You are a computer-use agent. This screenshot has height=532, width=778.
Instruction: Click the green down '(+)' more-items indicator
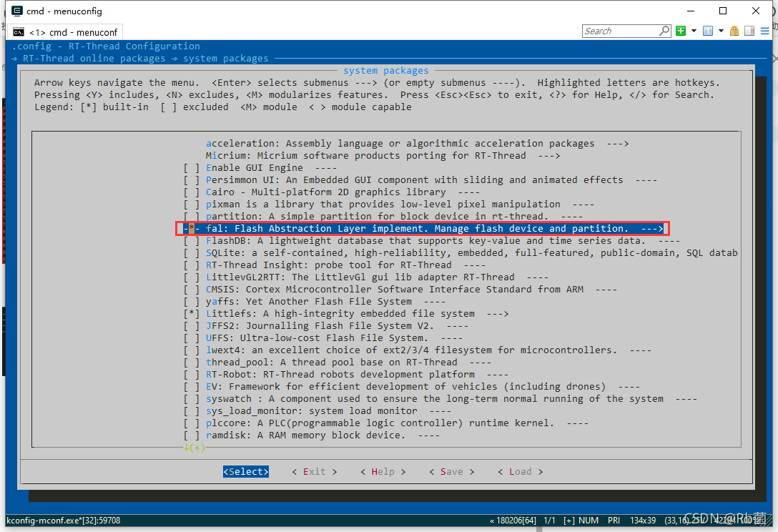(x=194, y=447)
